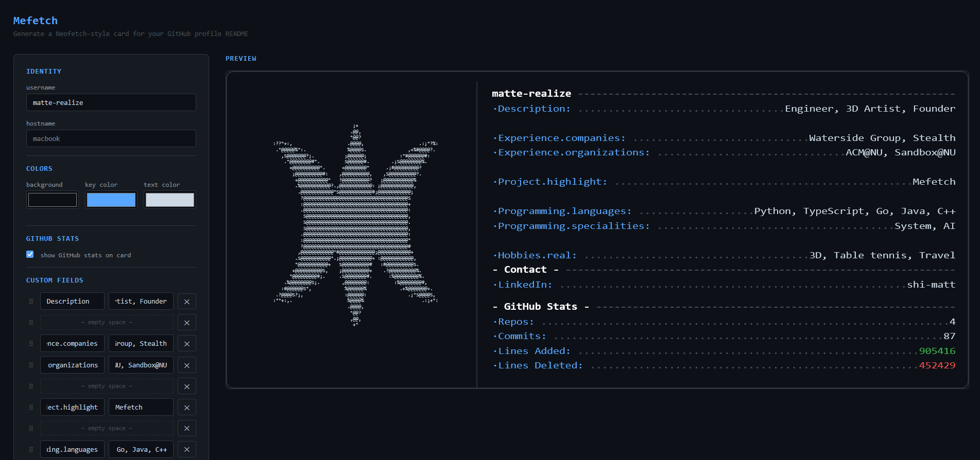980x460 pixels.
Task: Click the 'Generate a Neofetch-style card' subtitle
Action: click(x=131, y=34)
